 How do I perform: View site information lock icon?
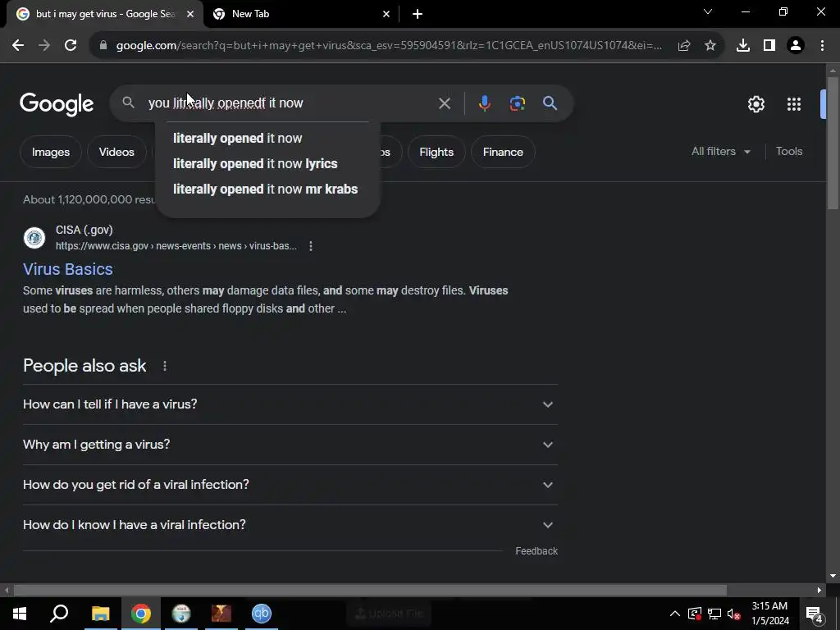pyautogui.click(x=103, y=46)
